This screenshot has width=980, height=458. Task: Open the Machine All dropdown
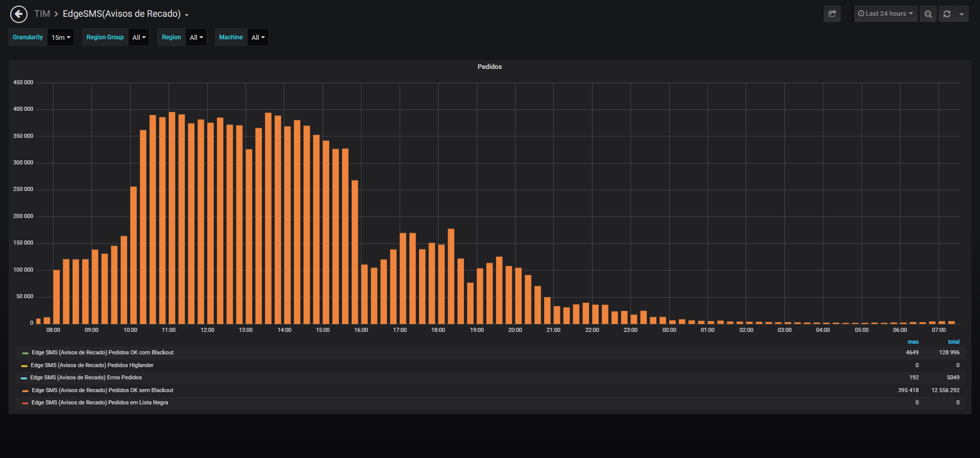pyautogui.click(x=258, y=37)
